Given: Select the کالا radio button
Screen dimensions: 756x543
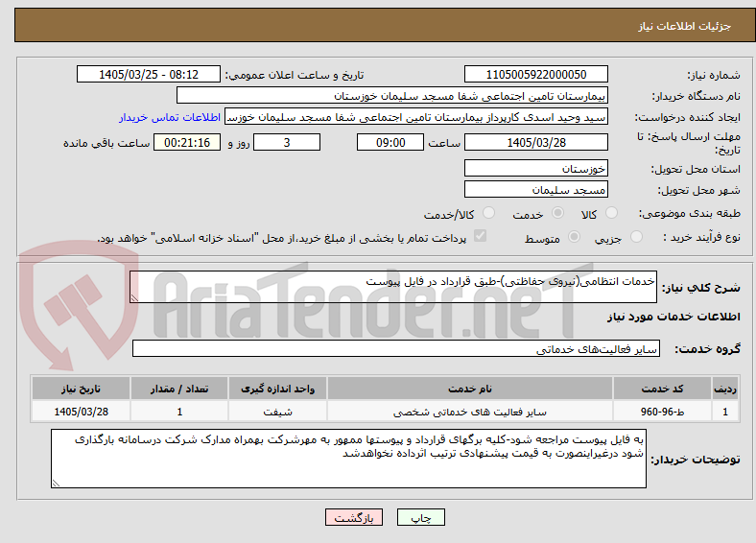Looking at the screenshot, I should point(611,213).
